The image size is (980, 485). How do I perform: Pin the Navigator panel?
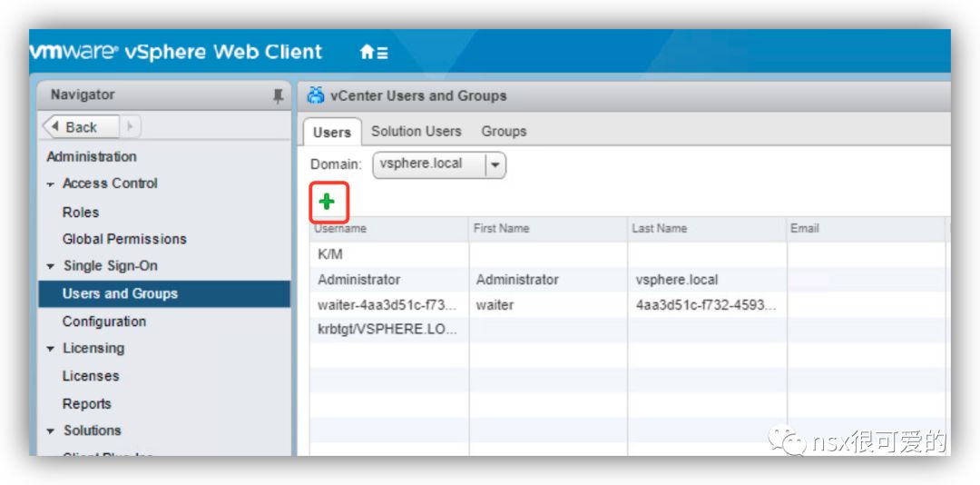[279, 95]
